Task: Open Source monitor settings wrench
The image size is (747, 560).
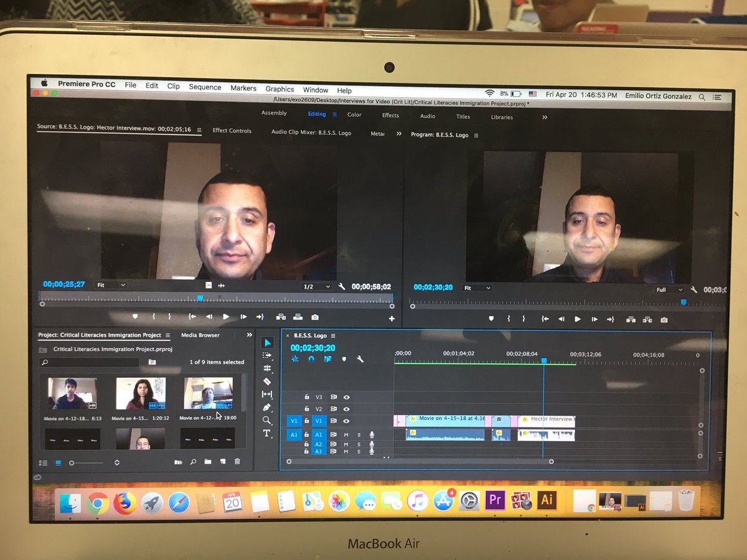Action: click(x=342, y=287)
